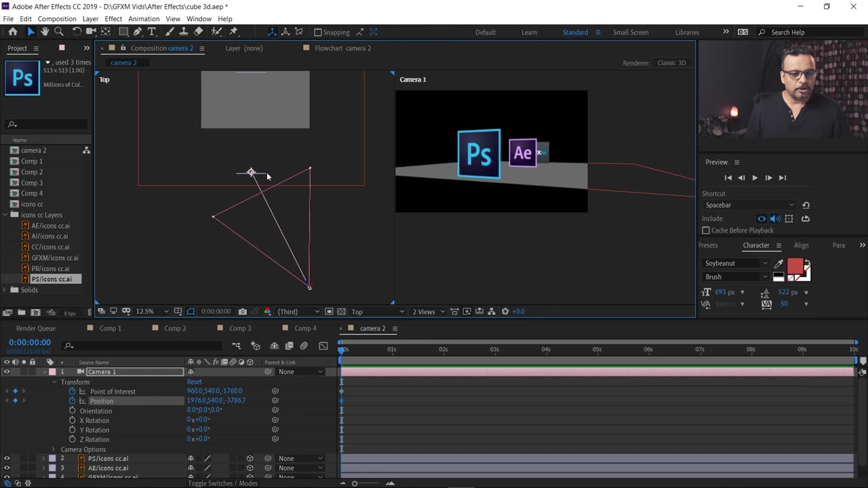Click Toggle Switches / Modes
868x488 pixels.
(x=223, y=483)
